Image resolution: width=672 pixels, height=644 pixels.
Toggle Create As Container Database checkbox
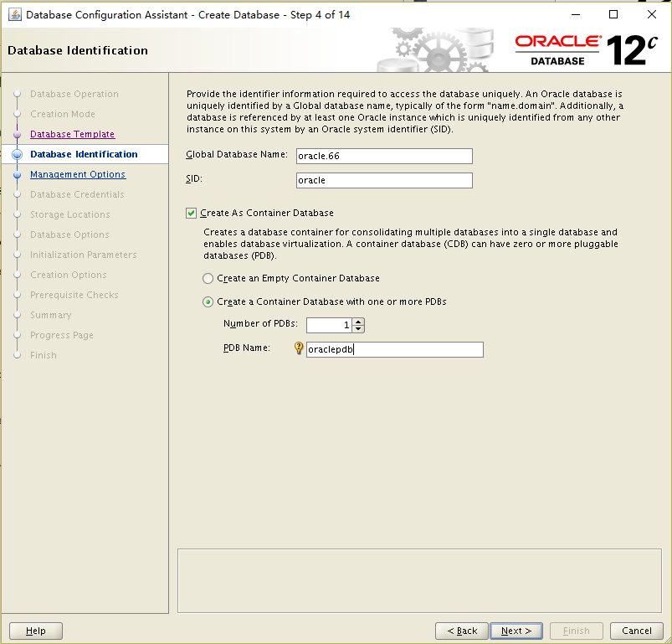point(191,213)
